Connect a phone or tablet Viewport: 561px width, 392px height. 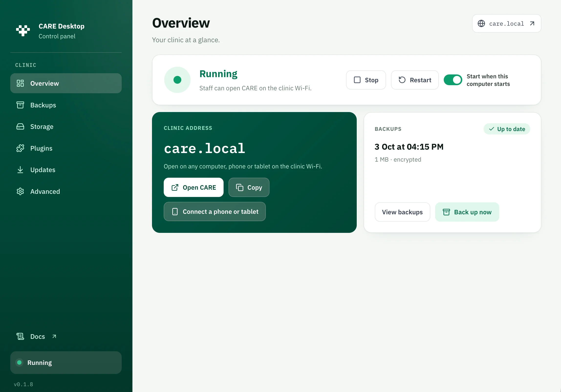point(215,211)
